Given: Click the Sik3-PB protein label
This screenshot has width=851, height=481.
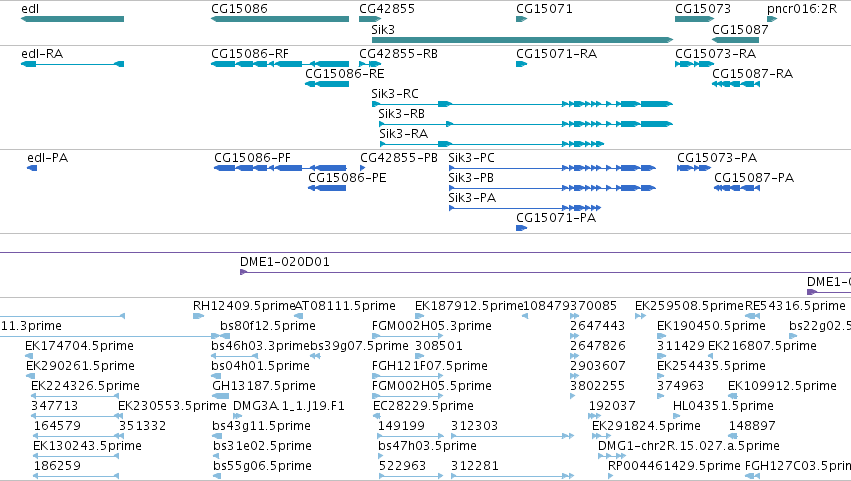Looking at the screenshot, I should point(471,178).
